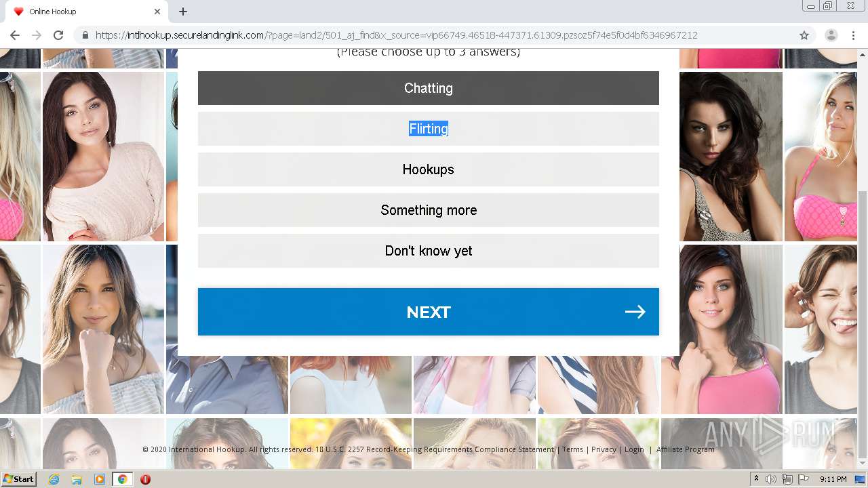View site security lock info
The image size is (868, 488).
[x=85, y=35]
